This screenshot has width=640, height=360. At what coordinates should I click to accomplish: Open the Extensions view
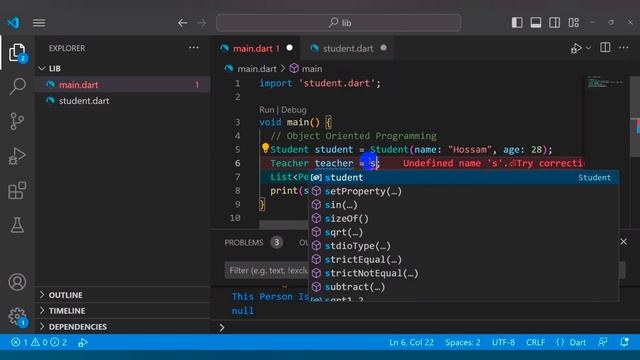[17, 191]
